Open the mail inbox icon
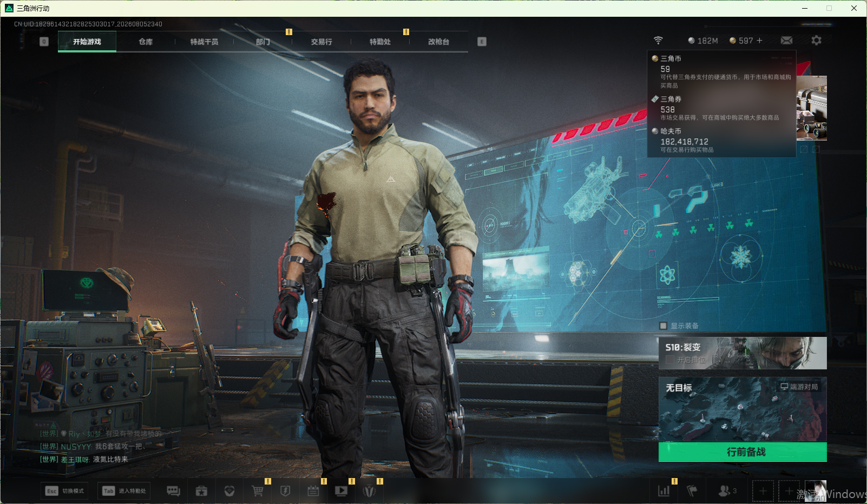The width and height of the screenshot is (867, 504). click(x=787, y=41)
